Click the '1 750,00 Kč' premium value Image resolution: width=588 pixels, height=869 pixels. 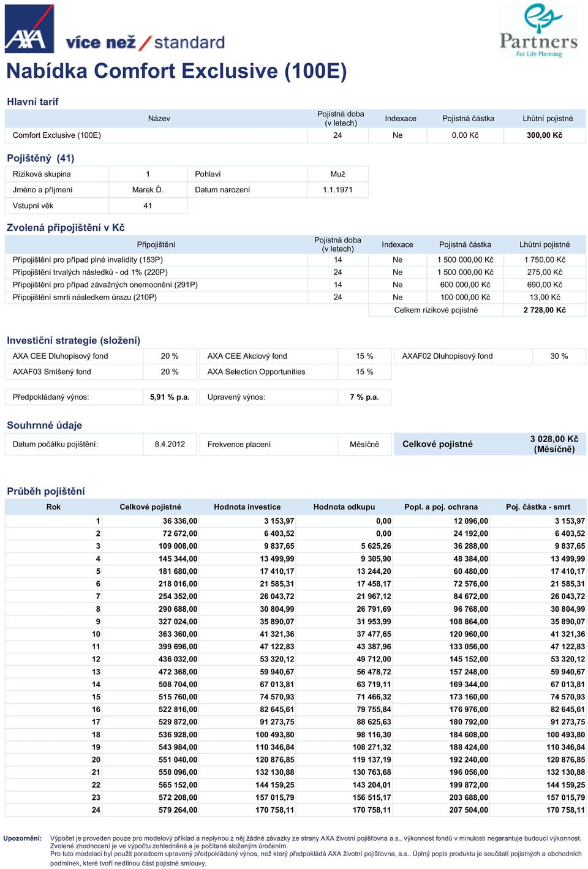pyautogui.click(x=545, y=260)
